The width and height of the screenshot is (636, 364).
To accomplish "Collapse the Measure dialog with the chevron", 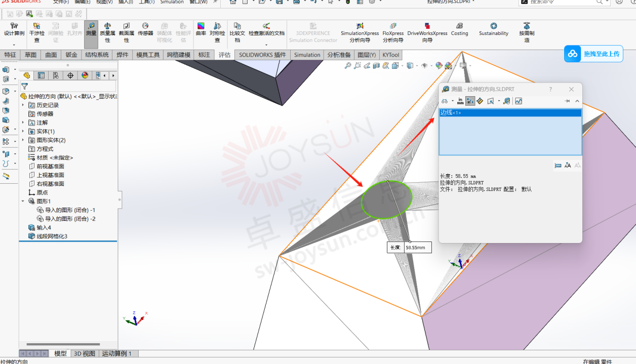I will [577, 101].
